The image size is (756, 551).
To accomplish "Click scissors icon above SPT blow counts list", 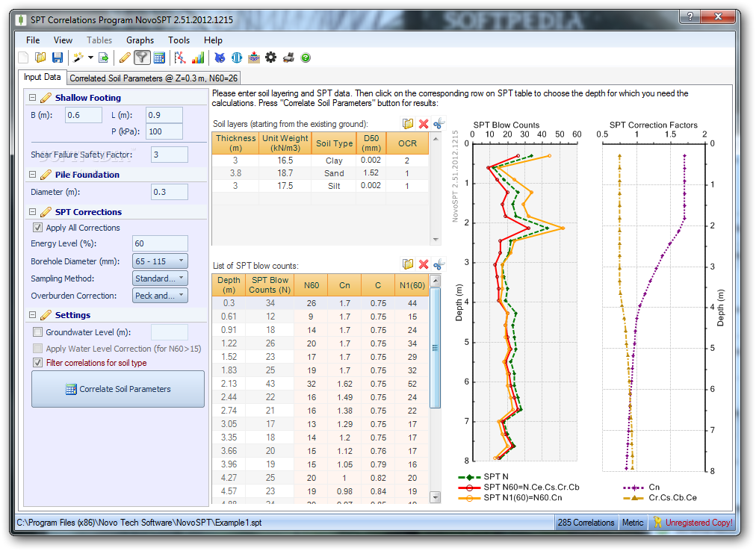I will (439, 264).
